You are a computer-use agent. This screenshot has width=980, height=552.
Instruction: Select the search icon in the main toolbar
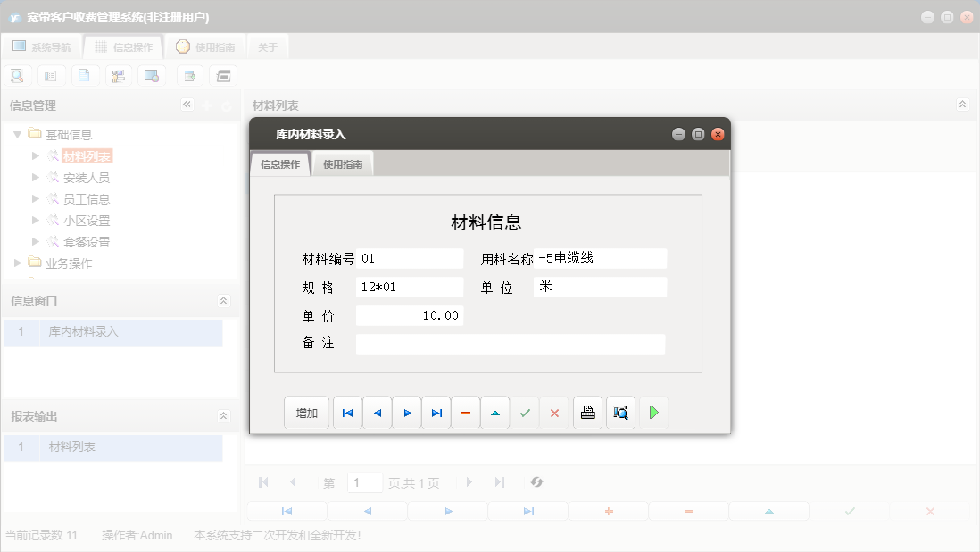click(17, 75)
